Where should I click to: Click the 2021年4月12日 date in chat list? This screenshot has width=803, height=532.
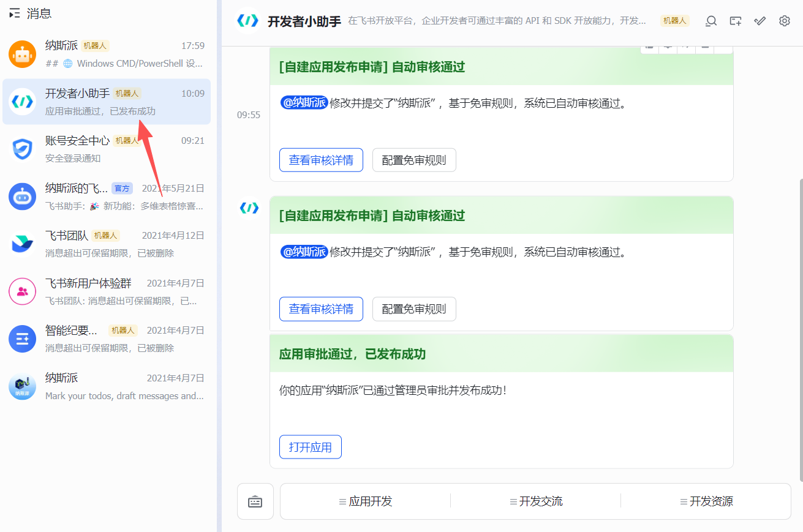point(173,236)
